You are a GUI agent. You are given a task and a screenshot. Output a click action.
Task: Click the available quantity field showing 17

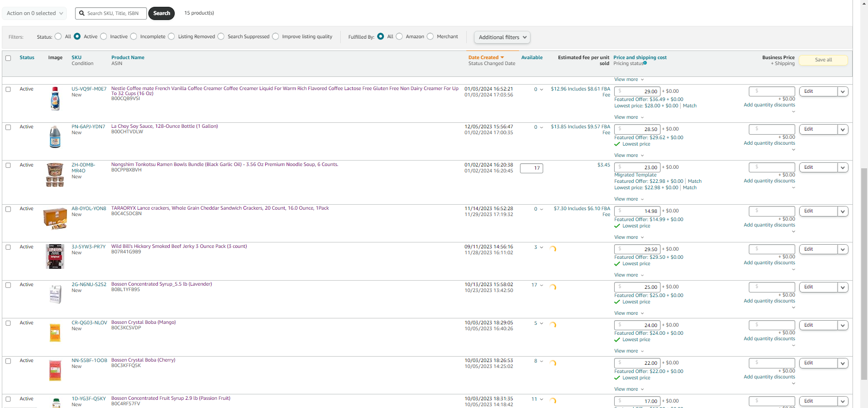point(531,168)
